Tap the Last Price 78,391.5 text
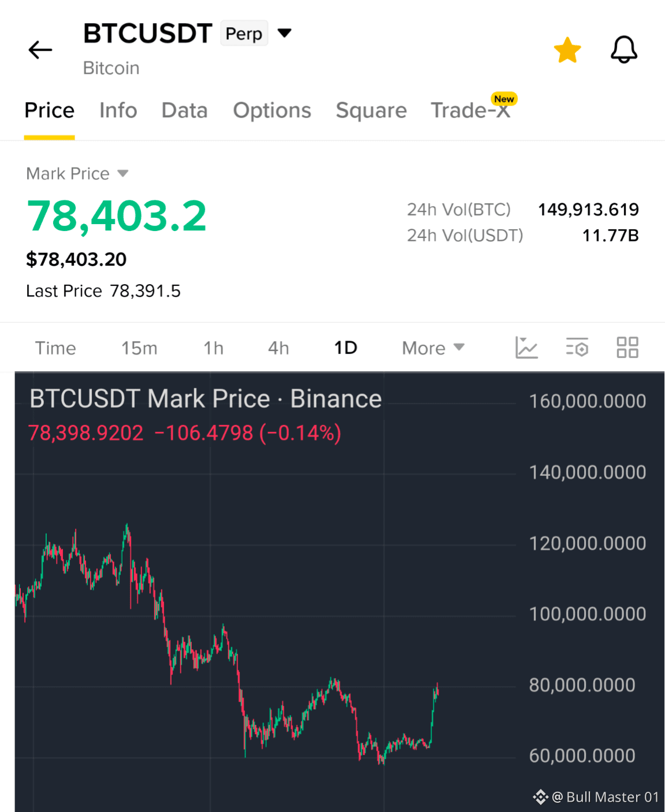Screen dimensions: 665x812 (103, 290)
